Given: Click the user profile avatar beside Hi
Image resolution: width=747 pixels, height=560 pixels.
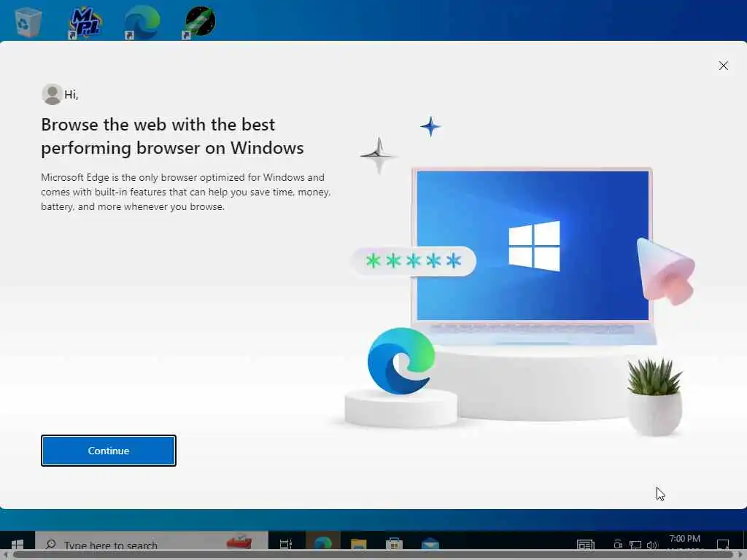Looking at the screenshot, I should 52,94.
